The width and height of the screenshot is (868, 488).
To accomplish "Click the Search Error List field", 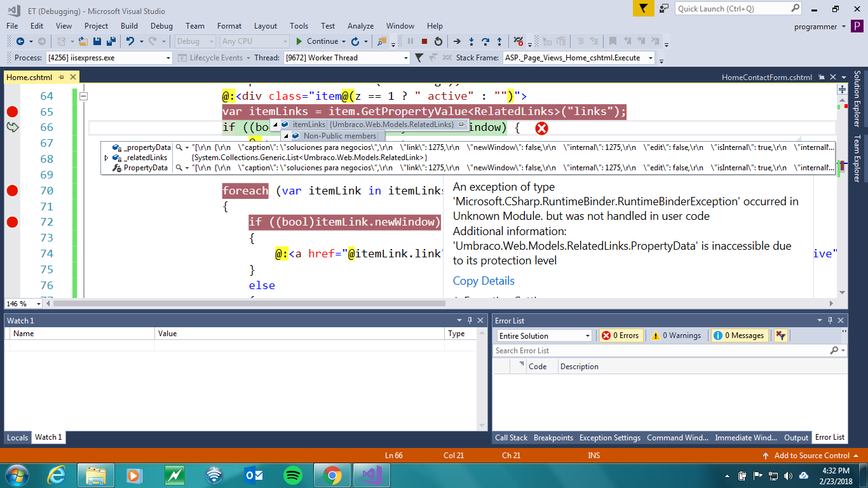I will pos(670,351).
